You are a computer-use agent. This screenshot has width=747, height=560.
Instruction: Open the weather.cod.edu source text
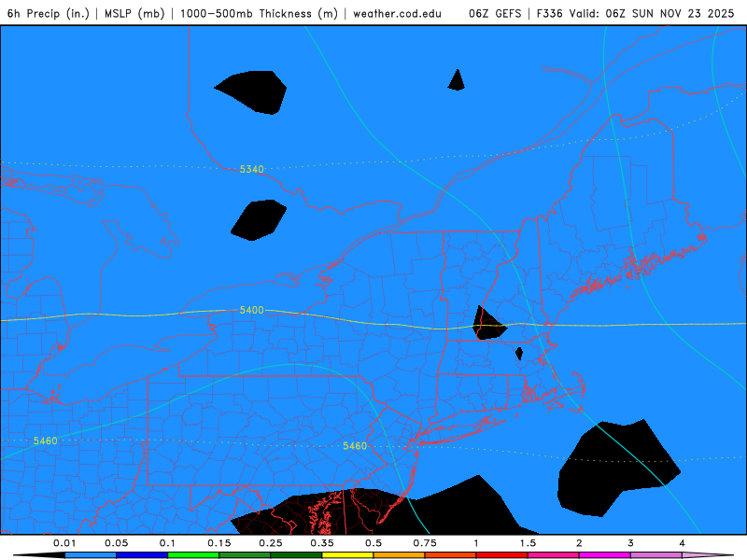click(x=398, y=14)
